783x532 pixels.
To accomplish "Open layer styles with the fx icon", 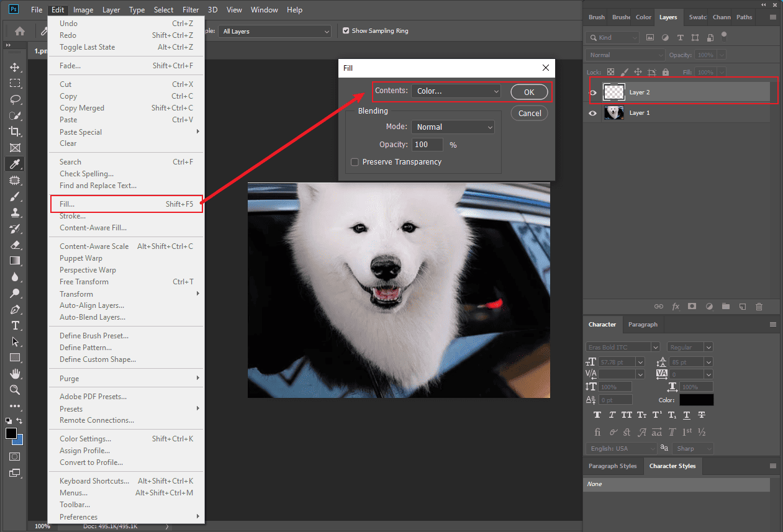I will (x=676, y=306).
